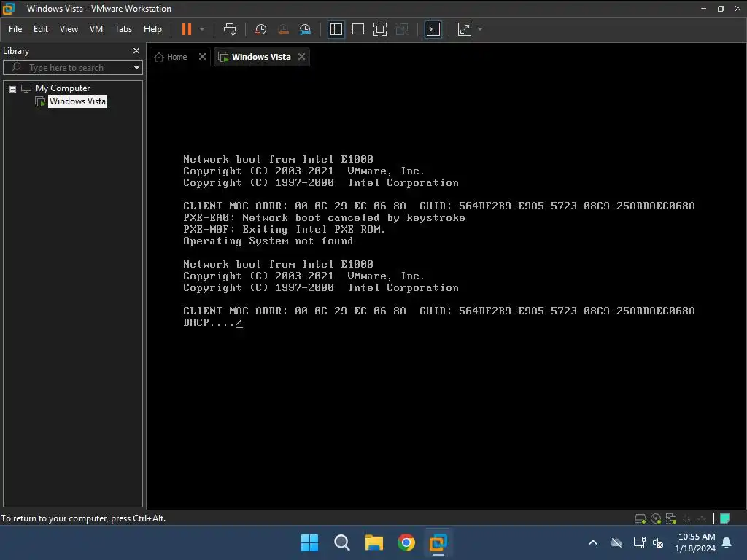Click inside the VM console screen
This screenshot has height=560, width=747.
[x=446, y=287]
